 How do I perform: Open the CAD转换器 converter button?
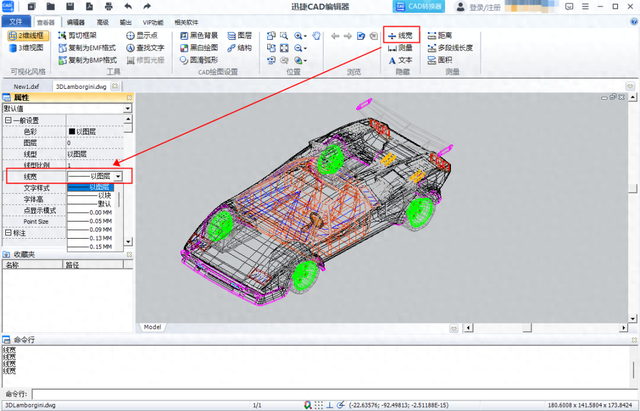[x=419, y=7]
